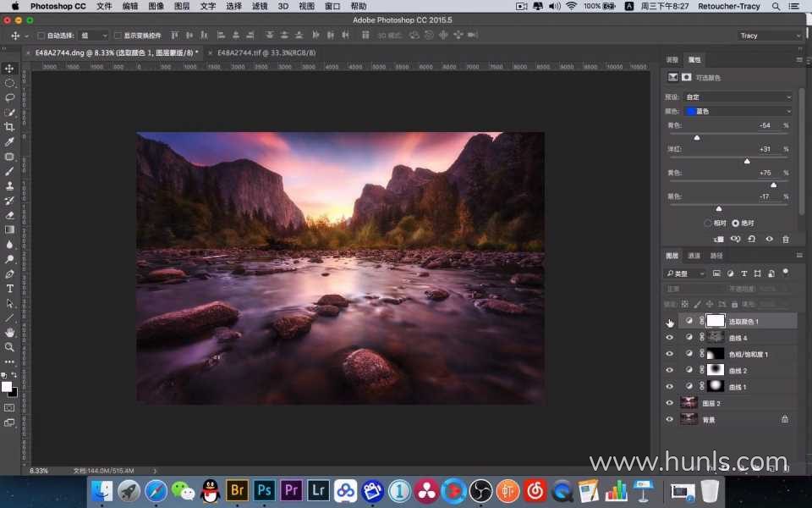Delete this adjustment layer trash icon

click(x=786, y=239)
